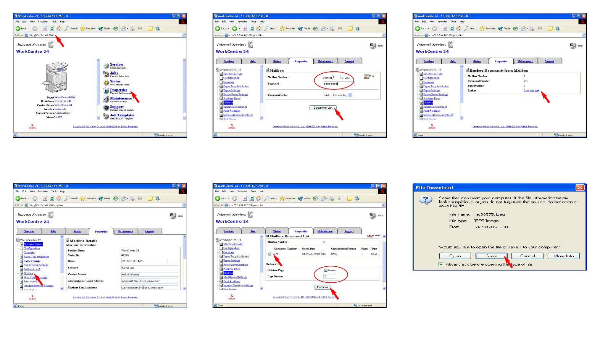Switch to Support tab in Mailbox Document List window

[349, 232]
